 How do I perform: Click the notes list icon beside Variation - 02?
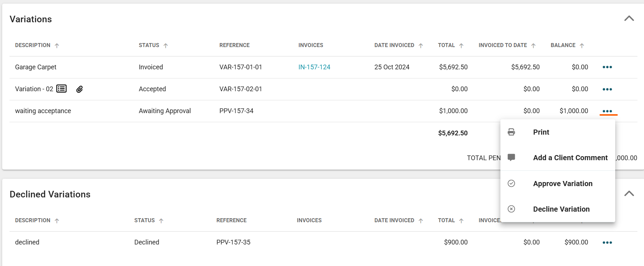61,89
